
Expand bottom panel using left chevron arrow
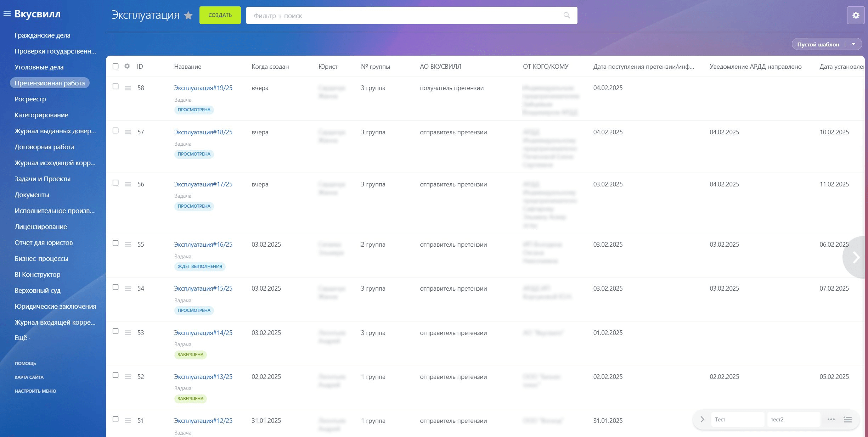click(x=702, y=420)
